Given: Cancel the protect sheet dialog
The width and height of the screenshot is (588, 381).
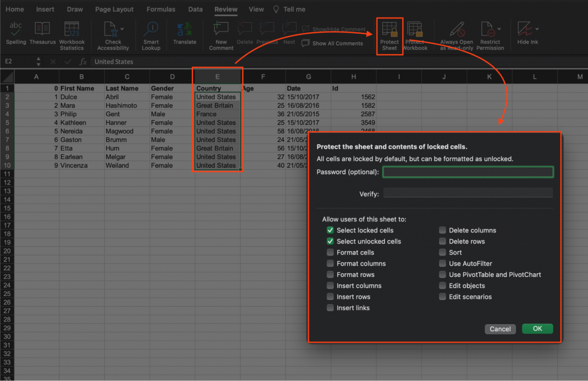Looking at the screenshot, I should (500, 329).
